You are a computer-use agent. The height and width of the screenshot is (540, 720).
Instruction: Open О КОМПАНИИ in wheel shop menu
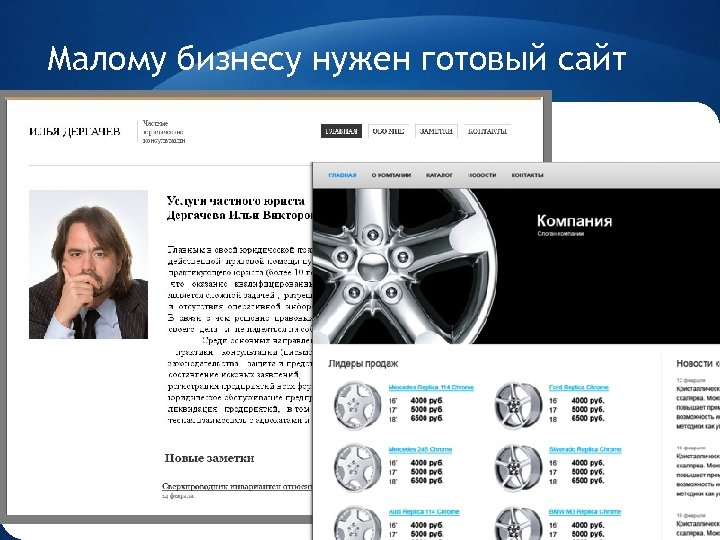391,175
